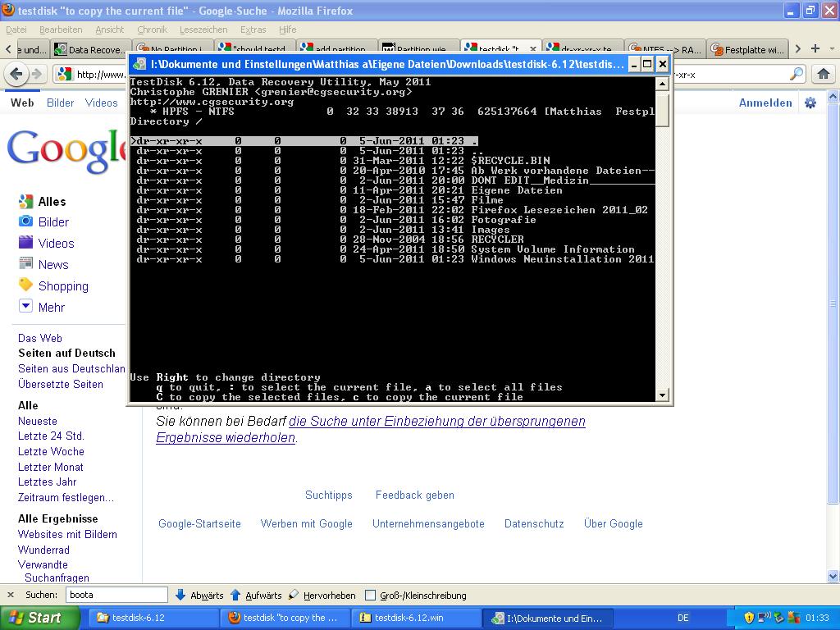
Task: Select Bilder camera icon in sidebar
Action: (25, 221)
